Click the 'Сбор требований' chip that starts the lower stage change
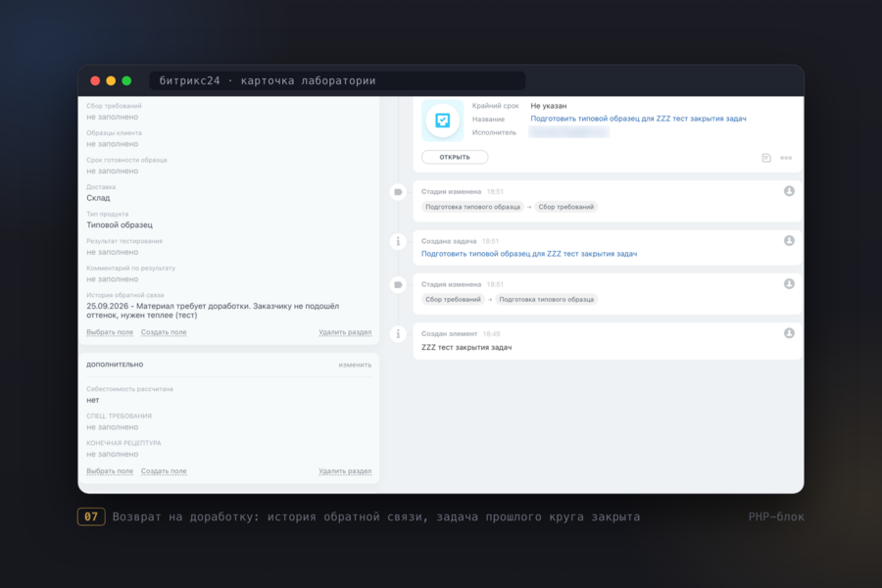882x588 pixels. [x=453, y=299]
